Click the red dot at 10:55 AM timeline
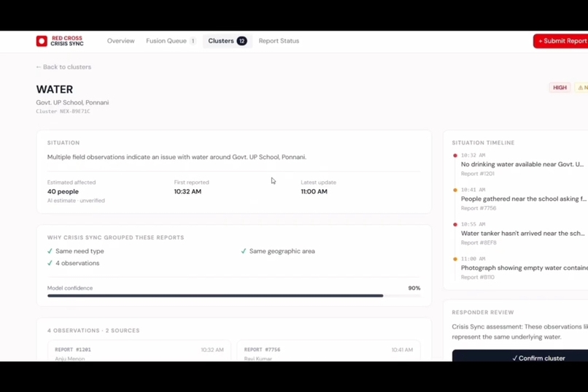 pyautogui.click(x=455, y=224)
